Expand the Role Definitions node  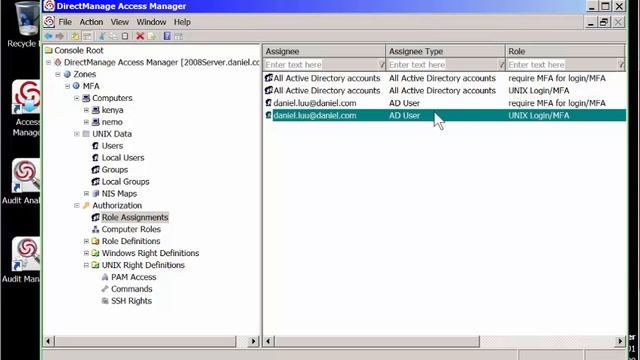pos(86,241)
